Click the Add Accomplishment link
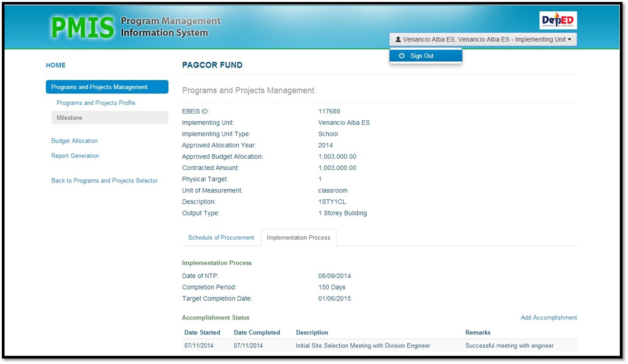The width and height of the screenshot is (628, 364). coord(549,318)
